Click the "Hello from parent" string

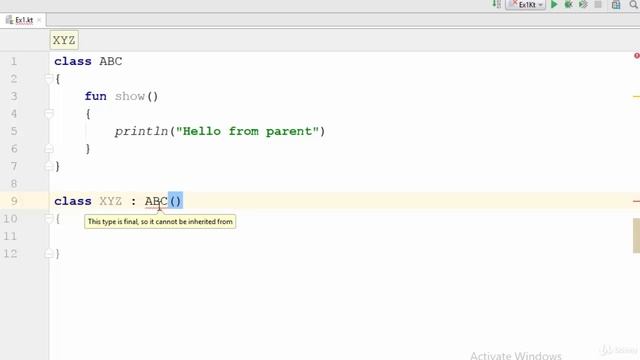(x=247, y=131)
